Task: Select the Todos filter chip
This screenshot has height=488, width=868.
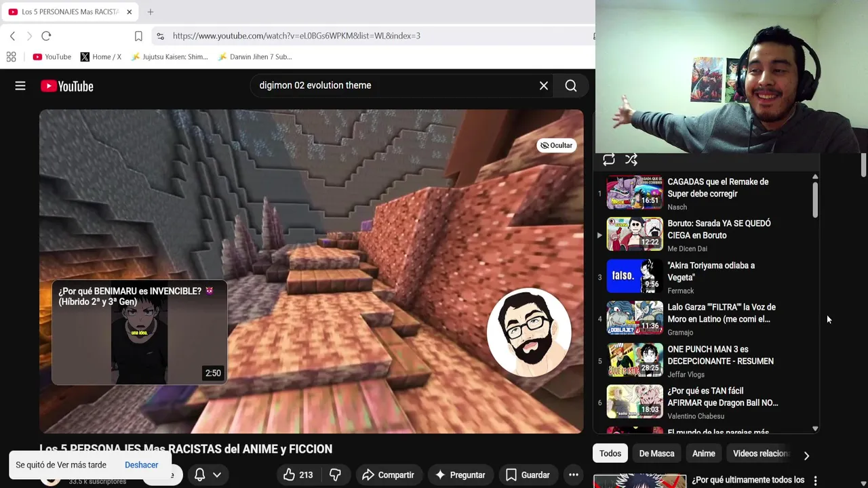Action: 610,453
